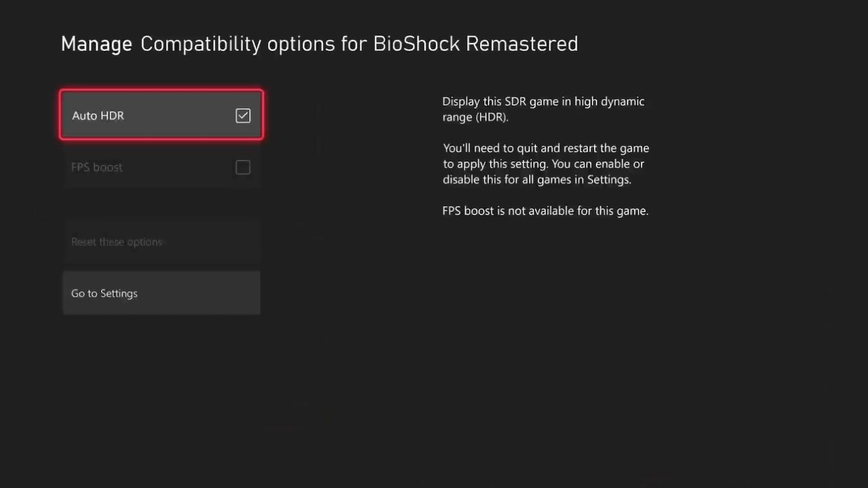This screenshot has height=488, width=868.
Task: Click the blank right side of Reset these options
Action: 212,242
